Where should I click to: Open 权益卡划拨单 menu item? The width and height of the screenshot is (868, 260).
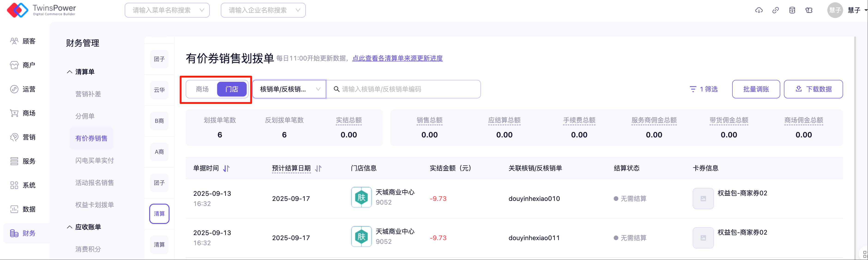coord(94,205)
